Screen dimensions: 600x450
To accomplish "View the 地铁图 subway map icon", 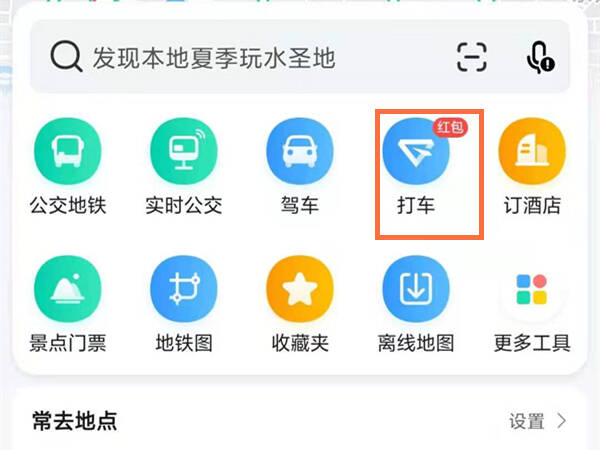I will 184,289.
